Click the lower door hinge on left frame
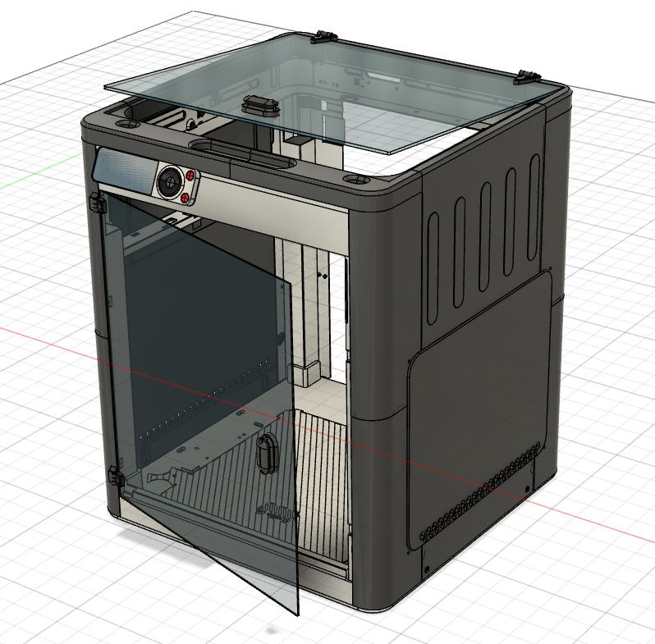Viewport: 655px width, 644px height. [115, 476]
